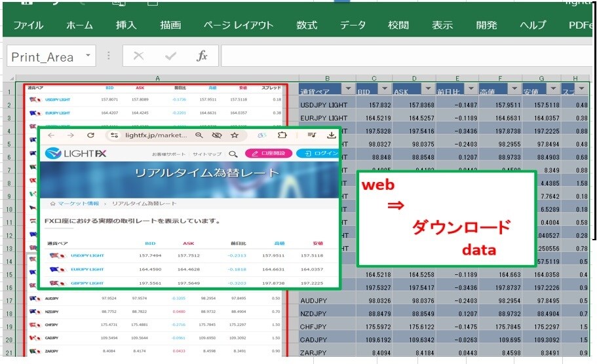Reload the lightfx.jp page
Screen dimensions: 597x364
(90, 135)
